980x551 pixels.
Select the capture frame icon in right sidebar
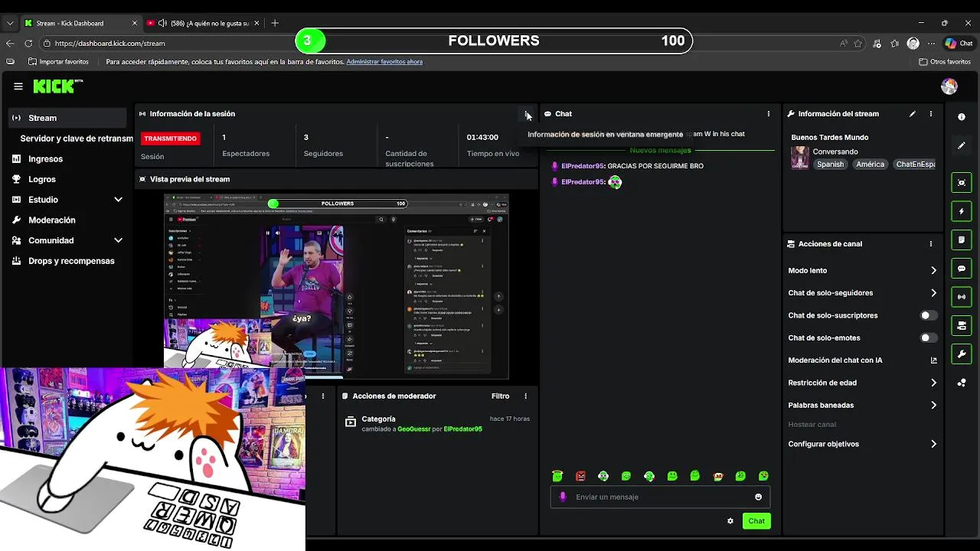962,183
